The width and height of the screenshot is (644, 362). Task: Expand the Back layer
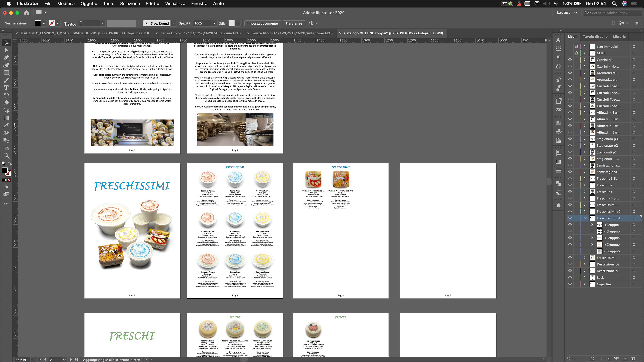pyautogui.click(x=585, y=278)
